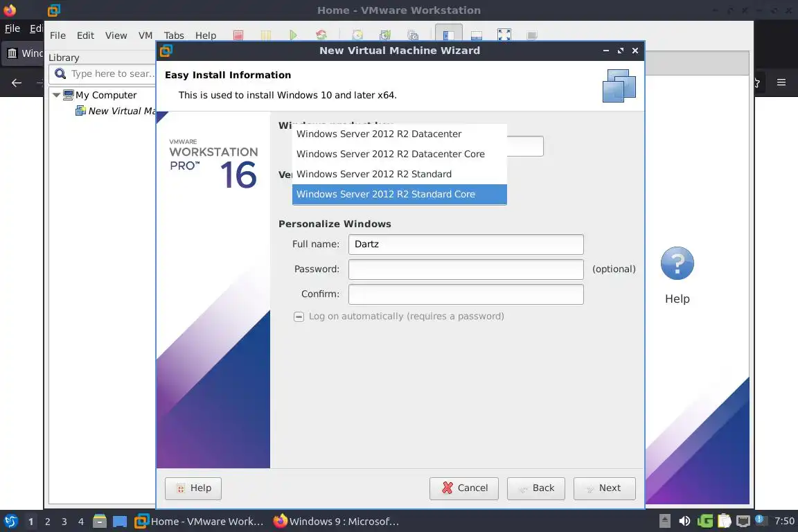The height and width of the screenshot is (532, 798).
Task: Click the VMware icon in main title bar
Action: click(x=53, y=10)
